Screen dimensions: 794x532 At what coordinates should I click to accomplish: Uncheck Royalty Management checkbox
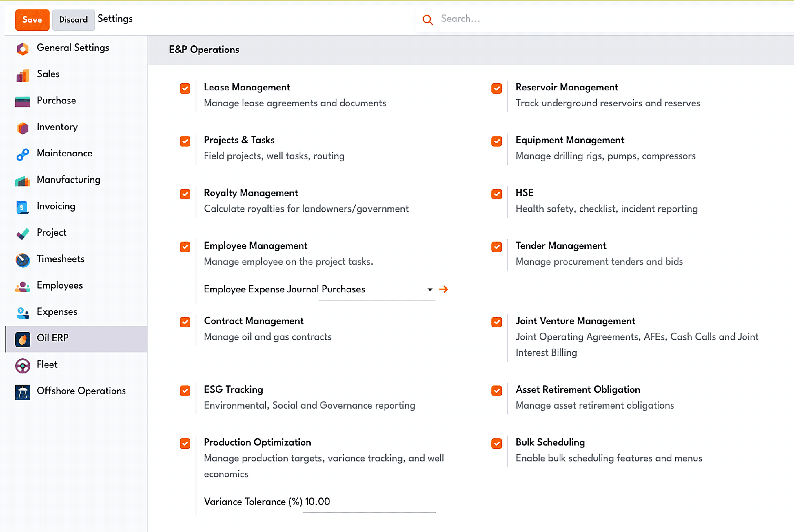[185, 194]
